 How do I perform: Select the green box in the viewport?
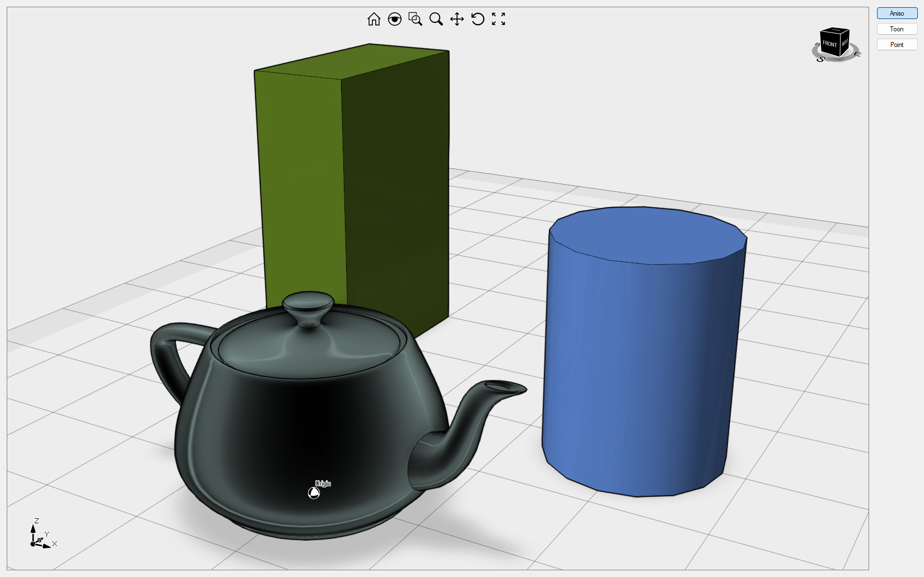tap(347, 185)
